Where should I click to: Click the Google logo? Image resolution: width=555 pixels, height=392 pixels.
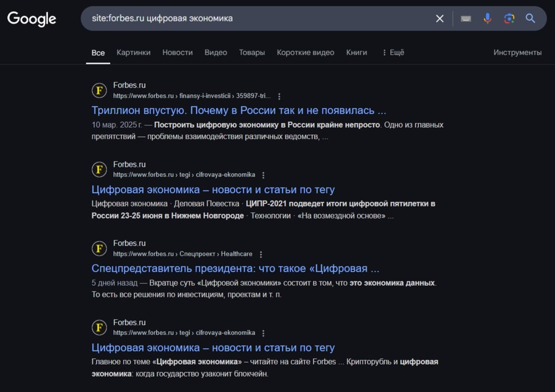coord(32,19)
